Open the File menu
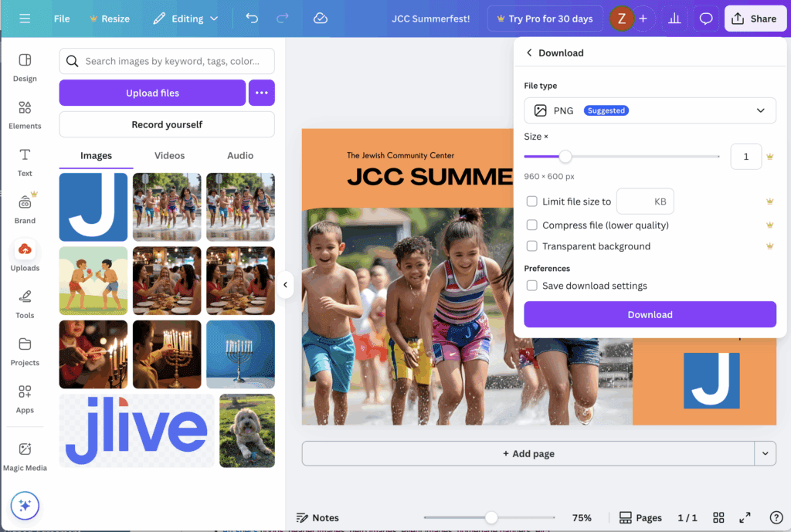Image resolution: width=791 pixels, height=532 pixels. [x=62, y=19]
